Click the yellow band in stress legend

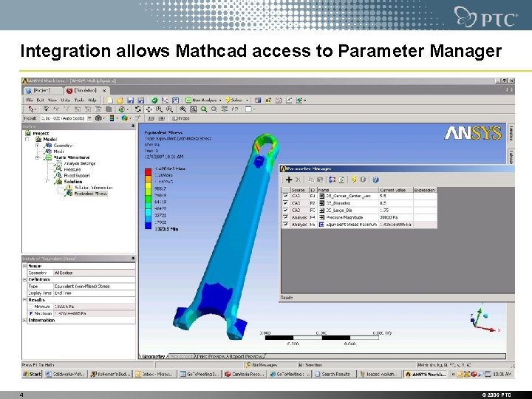[149, 185]
